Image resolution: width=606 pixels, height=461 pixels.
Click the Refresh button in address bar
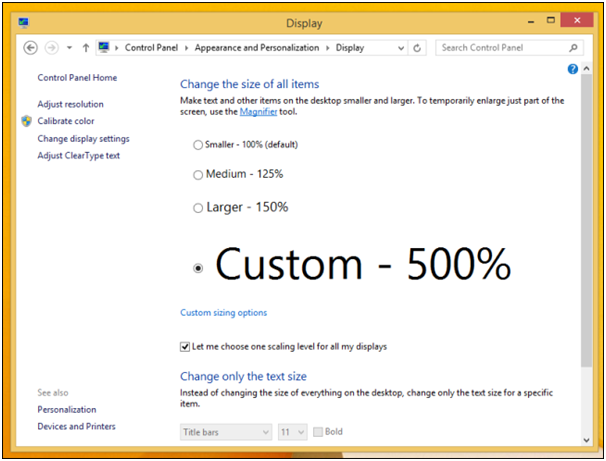point(417,47)
